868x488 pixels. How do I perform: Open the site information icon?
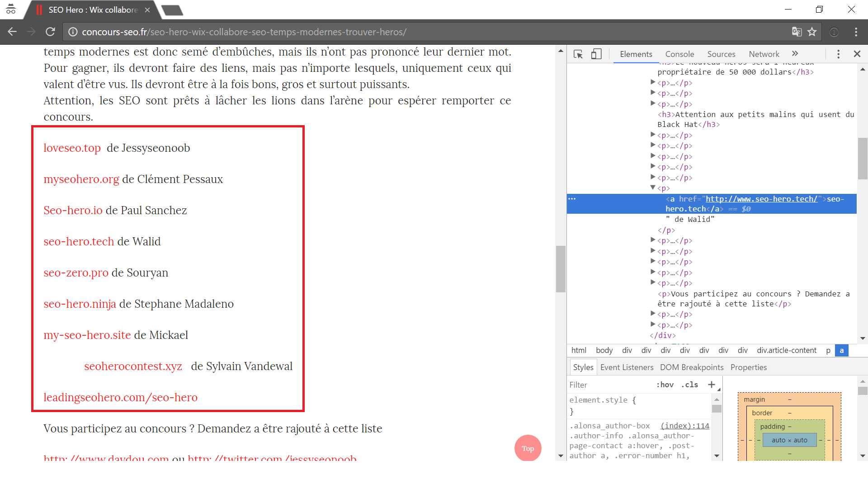72,32
